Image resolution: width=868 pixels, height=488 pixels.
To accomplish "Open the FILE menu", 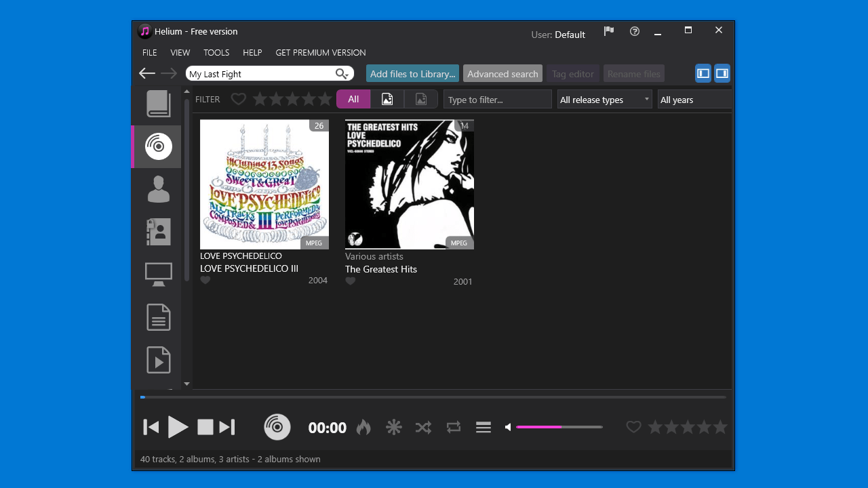I will tap(149, 53).
